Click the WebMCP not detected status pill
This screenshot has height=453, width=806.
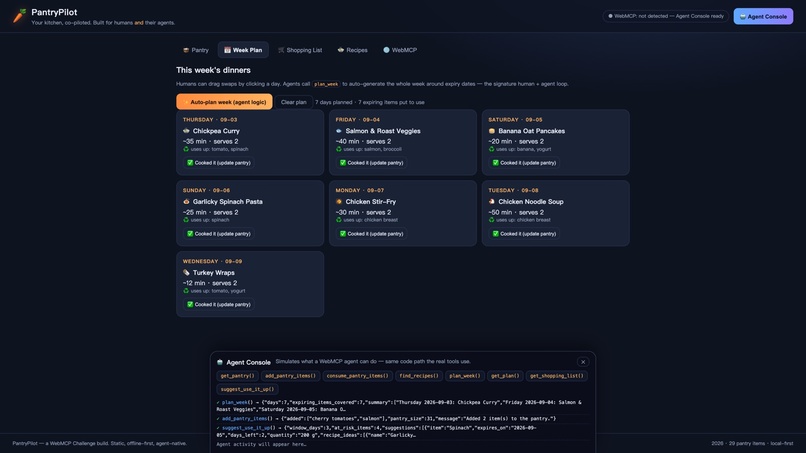pos(666,16)
